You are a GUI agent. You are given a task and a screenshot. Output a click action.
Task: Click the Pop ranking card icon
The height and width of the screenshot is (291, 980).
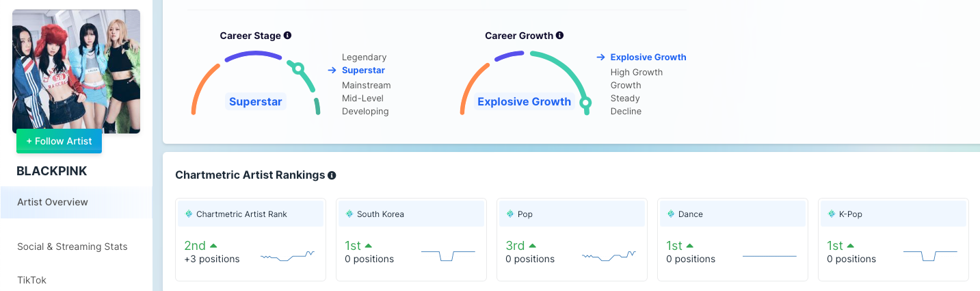pos(510,214)
